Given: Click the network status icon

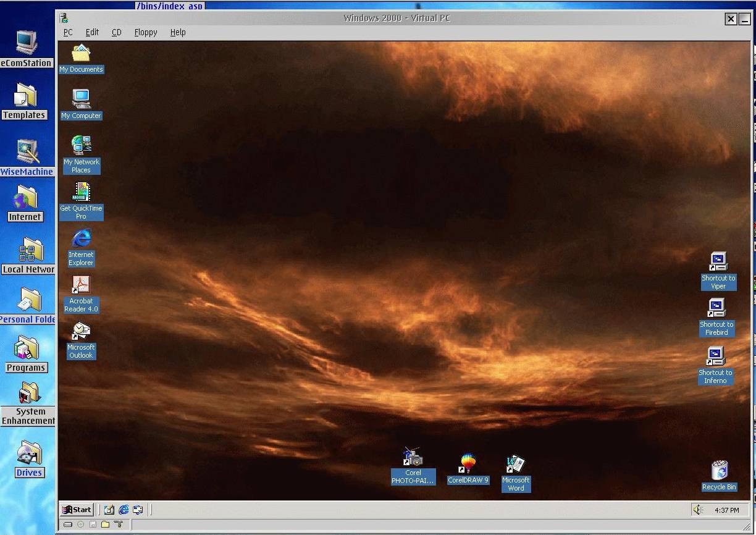Looking at the screenshot, I should [119, 524].
